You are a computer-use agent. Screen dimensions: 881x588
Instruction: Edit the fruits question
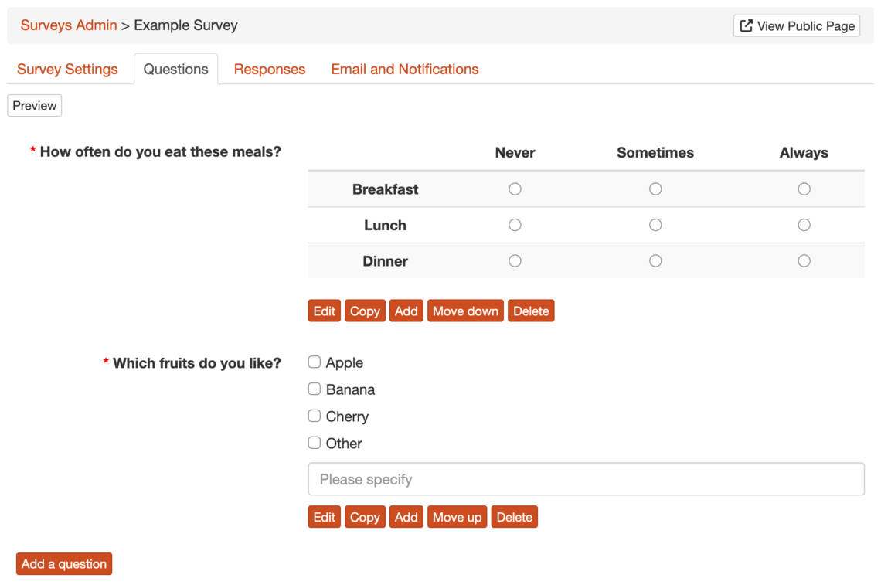(x=325, y=517)
